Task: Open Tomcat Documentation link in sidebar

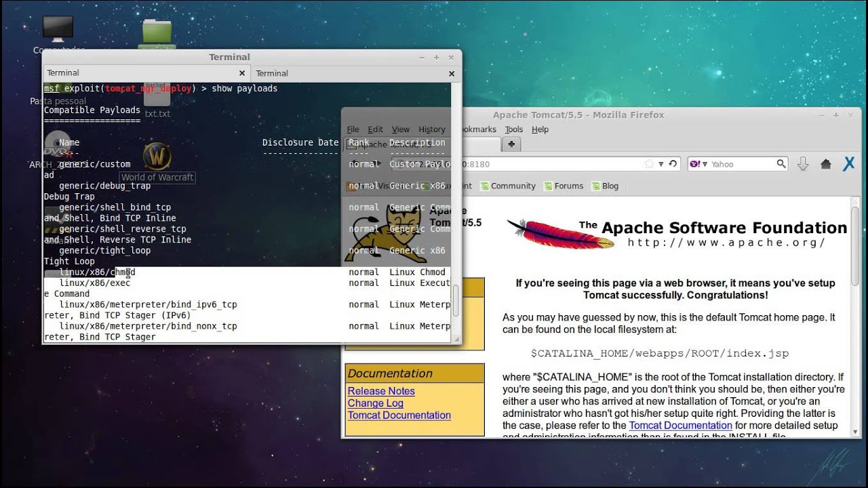Action: (399, 415)
